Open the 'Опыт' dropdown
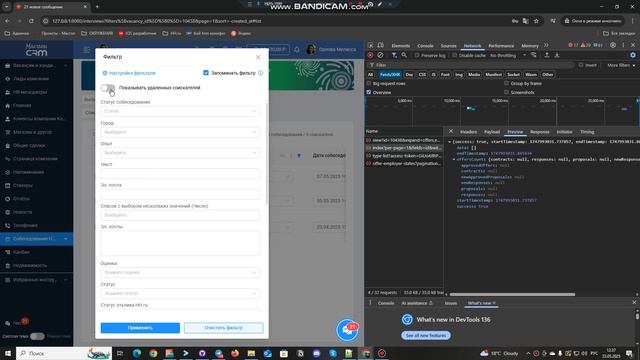The width and height of the screenshot is (640, 360). [180, 153]
